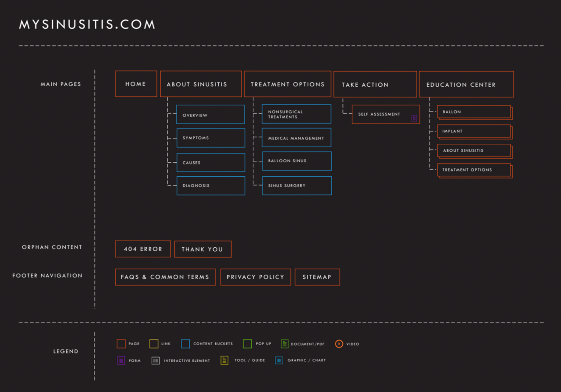Click the 404 Error orphan page box
The height and width of the screenshot is (392, 561).
[143, 249]
